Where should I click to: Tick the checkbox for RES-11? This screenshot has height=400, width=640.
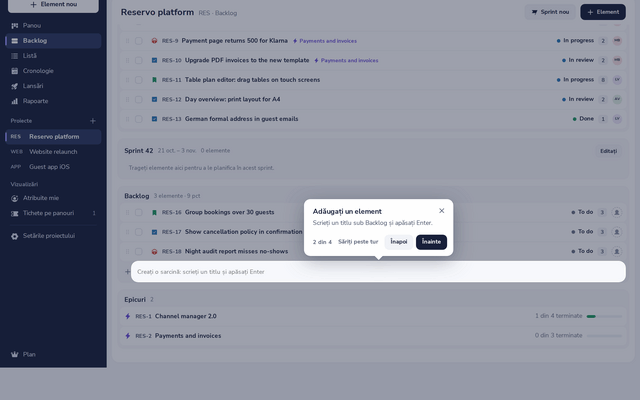(139, 80)
